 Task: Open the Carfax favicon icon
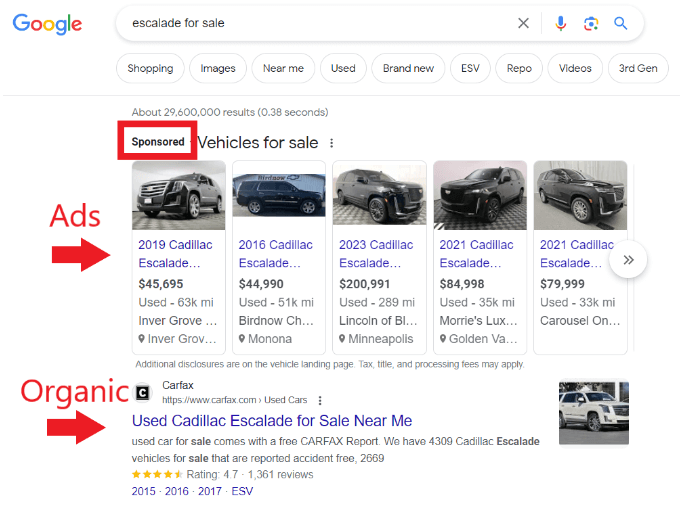(142, 393)
